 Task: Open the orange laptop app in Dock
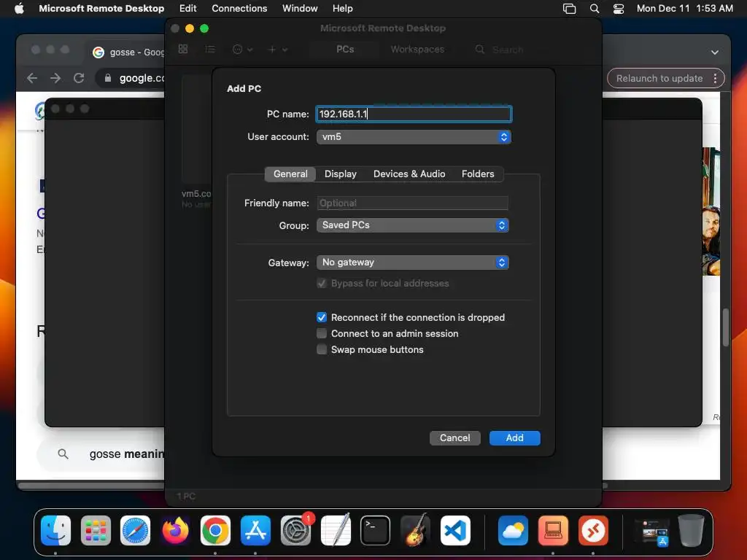click(553, 530)
